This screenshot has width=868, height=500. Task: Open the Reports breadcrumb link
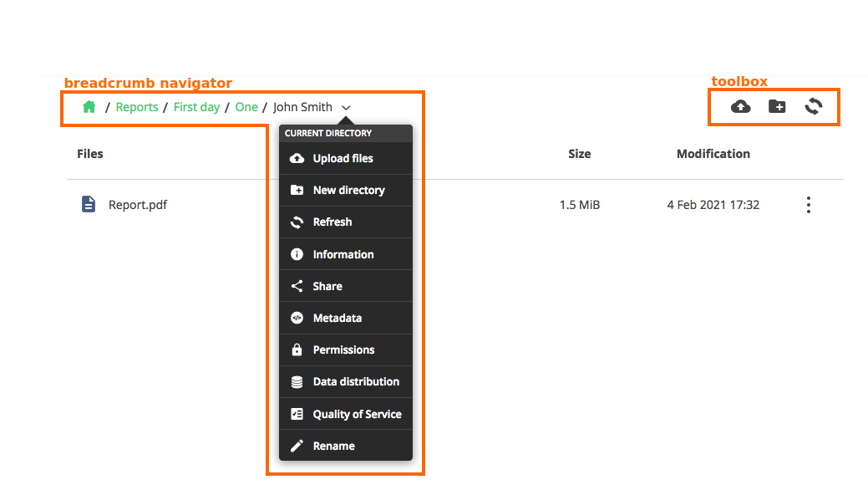[x=137, y=107]
